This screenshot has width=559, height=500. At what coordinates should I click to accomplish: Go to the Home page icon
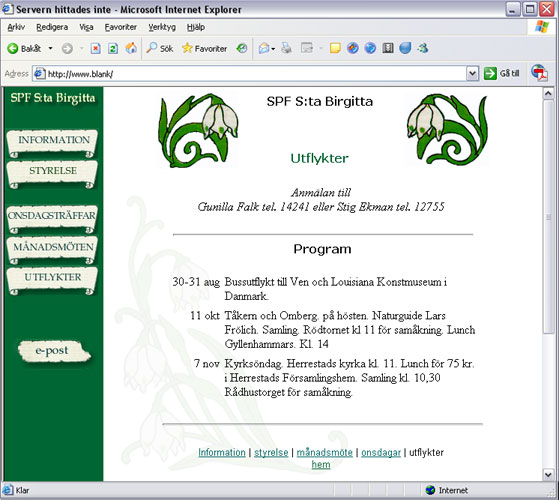point(131,48)
